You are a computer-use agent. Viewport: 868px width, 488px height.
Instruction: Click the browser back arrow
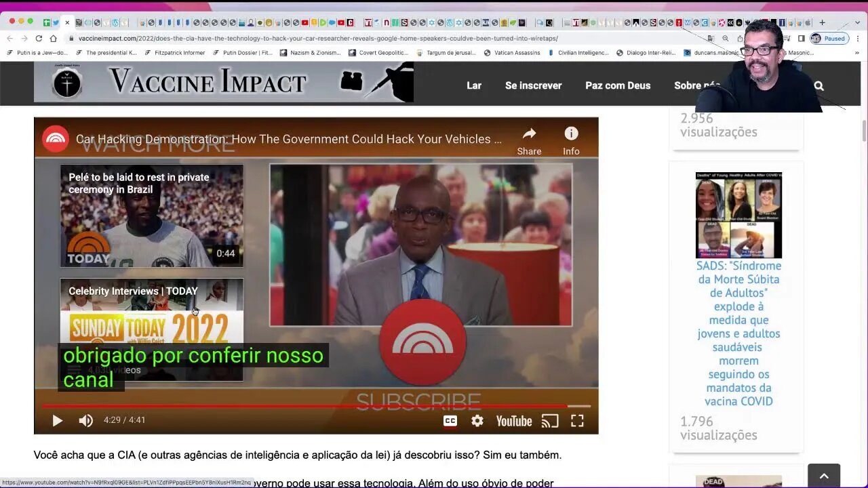(9, 39)
